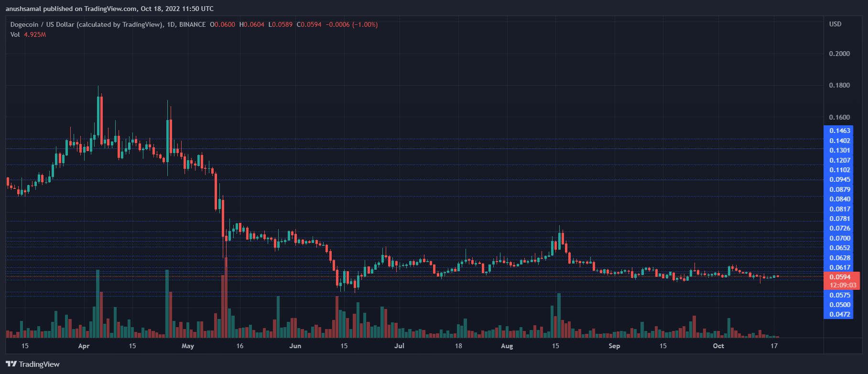Click the 17 date label on time axis
Screen dimensions: 868x374
774,346
